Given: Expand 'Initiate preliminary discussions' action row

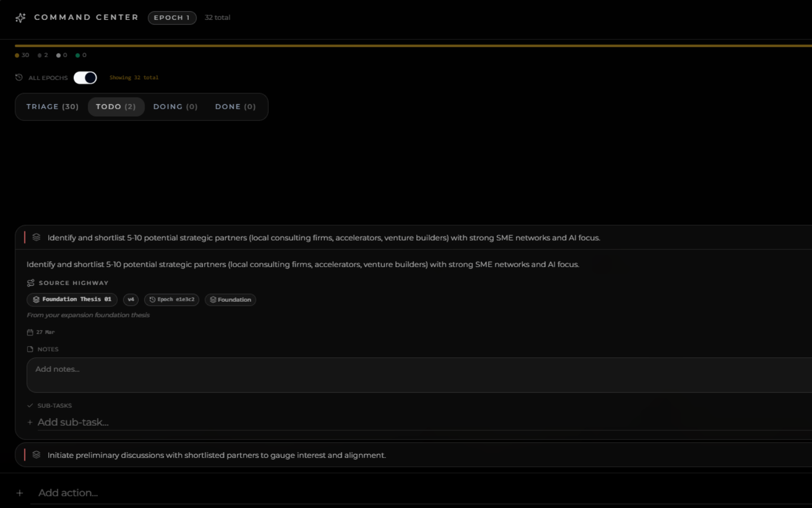Looking at the screenshot, I should (414, 455).
